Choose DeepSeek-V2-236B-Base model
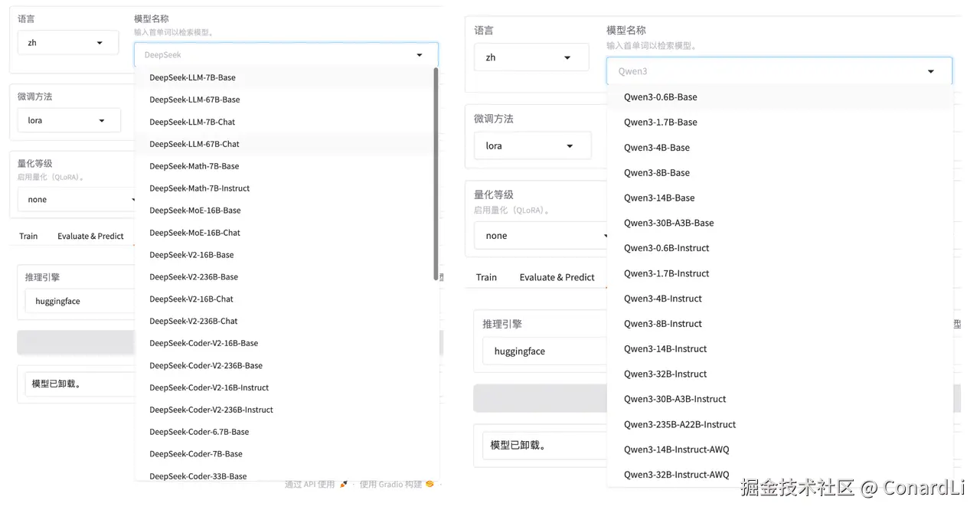 [x=284, y=277]
